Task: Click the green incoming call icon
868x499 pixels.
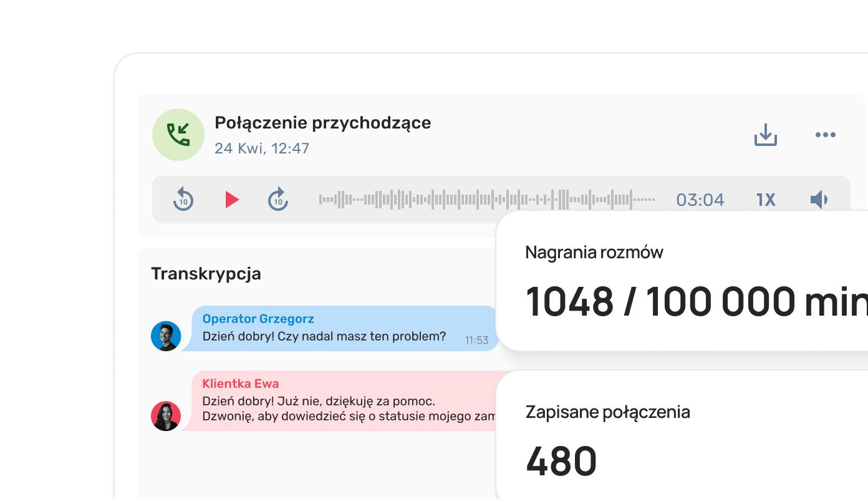Action: pyautogui.click(x=178, y=135)
